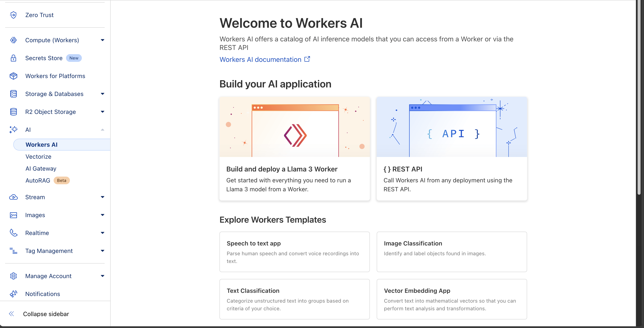
Task: Click the Notifications megaphone icon
Action: tap(13, 294)
